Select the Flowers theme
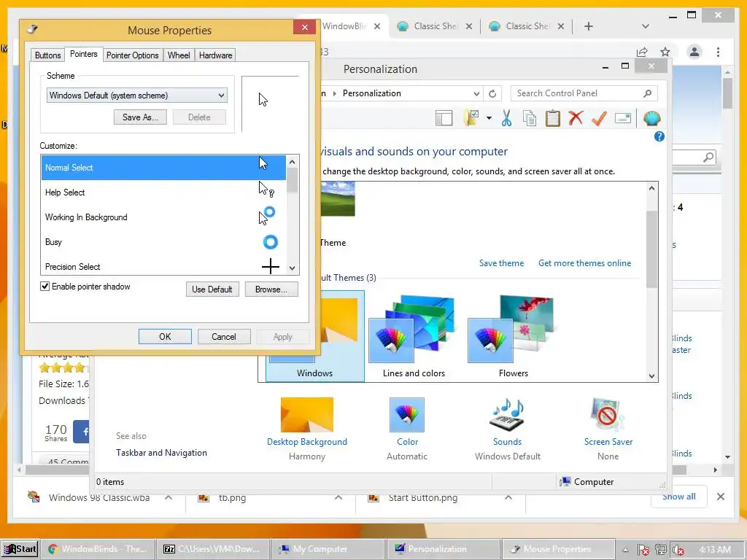 click(513, 336)
